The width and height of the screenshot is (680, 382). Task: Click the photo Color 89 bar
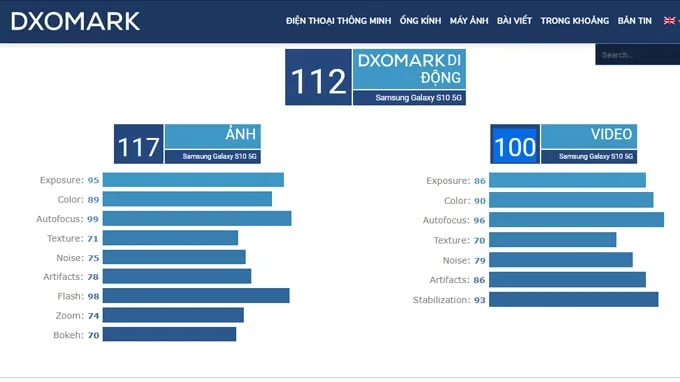187,199
